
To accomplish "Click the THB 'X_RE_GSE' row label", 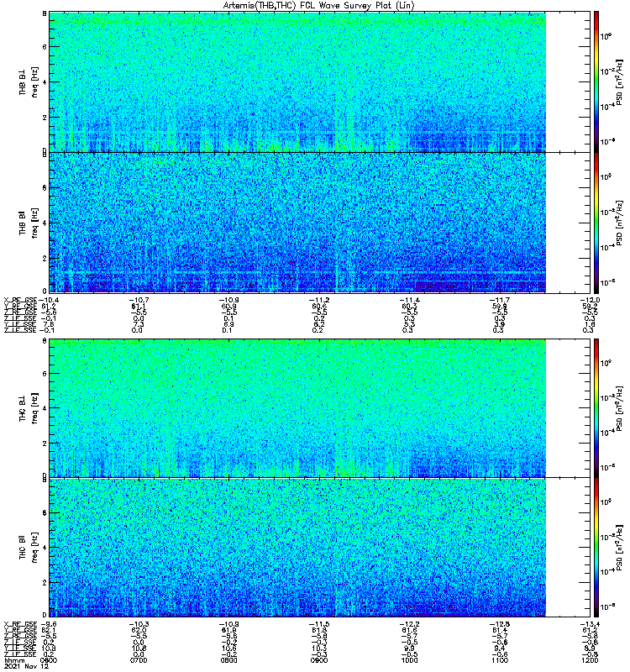I will (20, 300).
